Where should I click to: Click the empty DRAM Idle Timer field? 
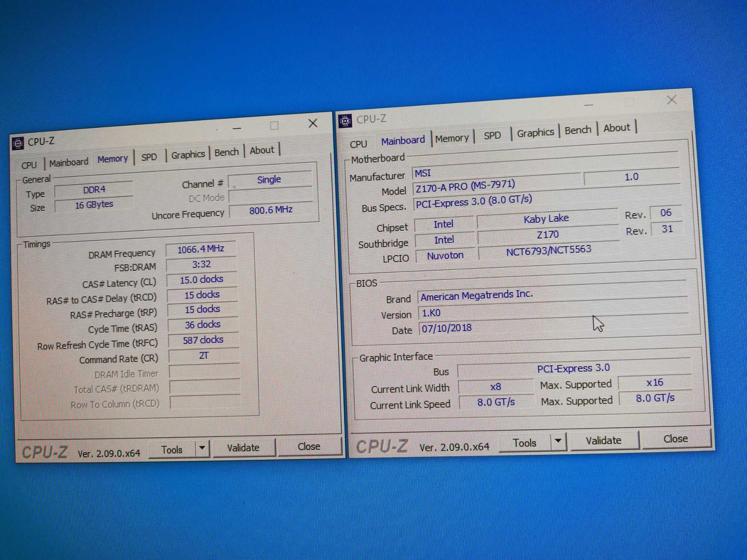click(204, 371)
